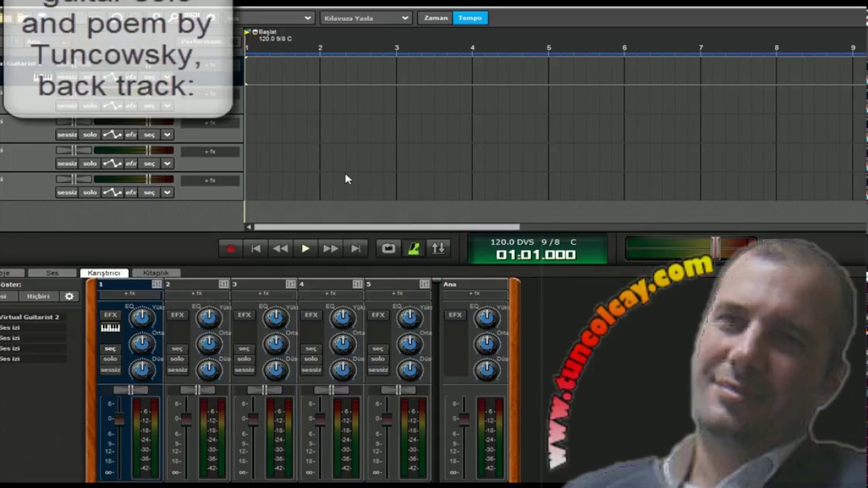
Task: Click the Ana master volume fader
Action: pos(464,419)
